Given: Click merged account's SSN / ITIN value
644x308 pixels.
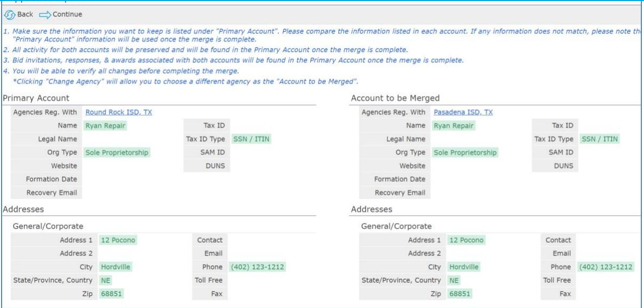Looking at the screenshot, I should 601,140.
